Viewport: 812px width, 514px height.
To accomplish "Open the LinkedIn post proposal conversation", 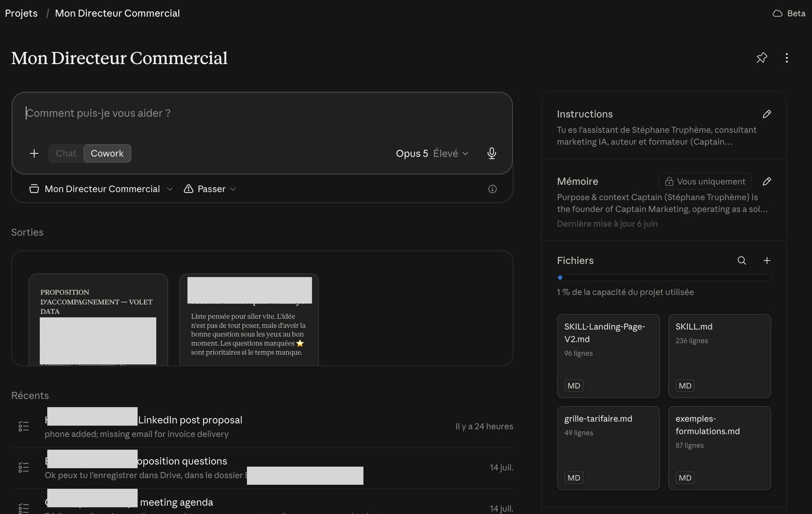I will tap(262, 426).
